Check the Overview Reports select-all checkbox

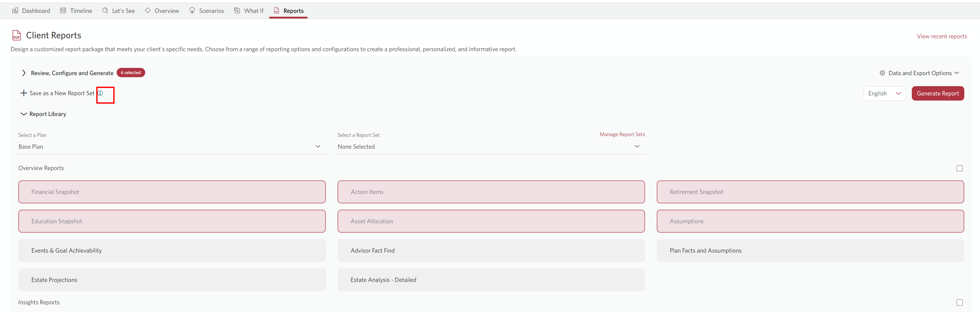tap(959, 168)
